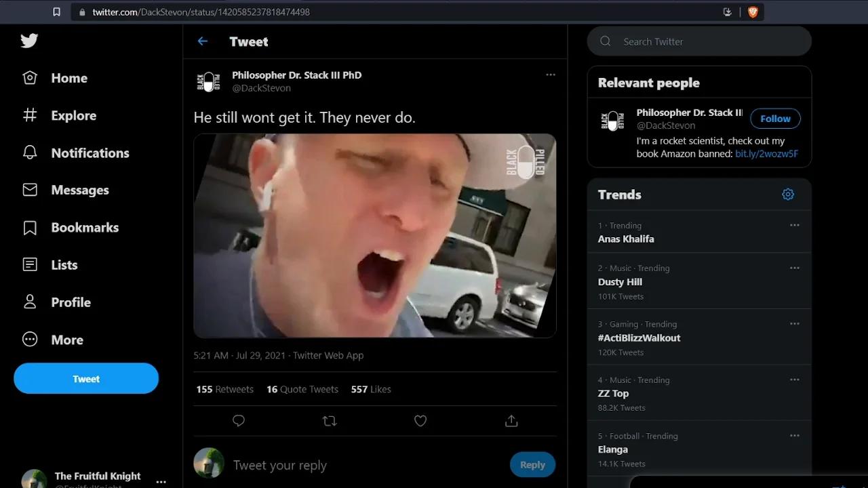Click the retweet icon under tweet
The height and width of the screenshot is (488, 868).
click(x=330, y=421)
